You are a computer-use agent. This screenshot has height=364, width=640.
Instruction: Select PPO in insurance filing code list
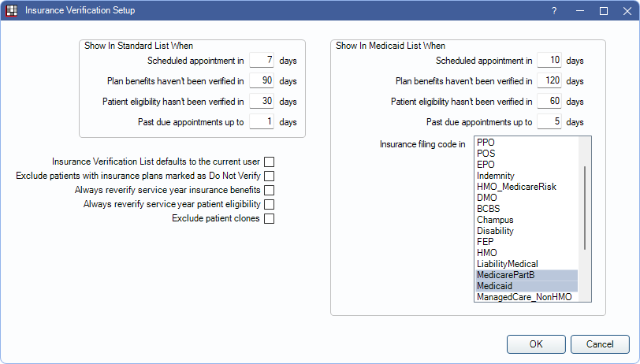[527, 143]
